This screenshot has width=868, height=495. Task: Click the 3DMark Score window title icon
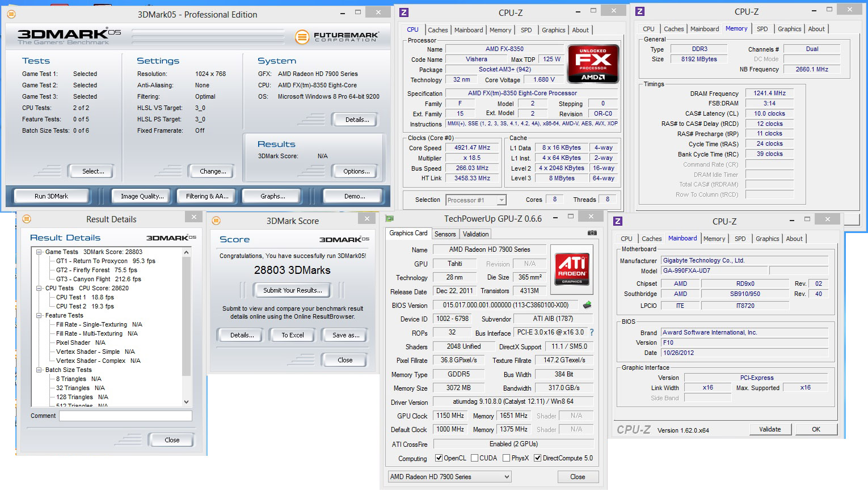coord(216,221)
